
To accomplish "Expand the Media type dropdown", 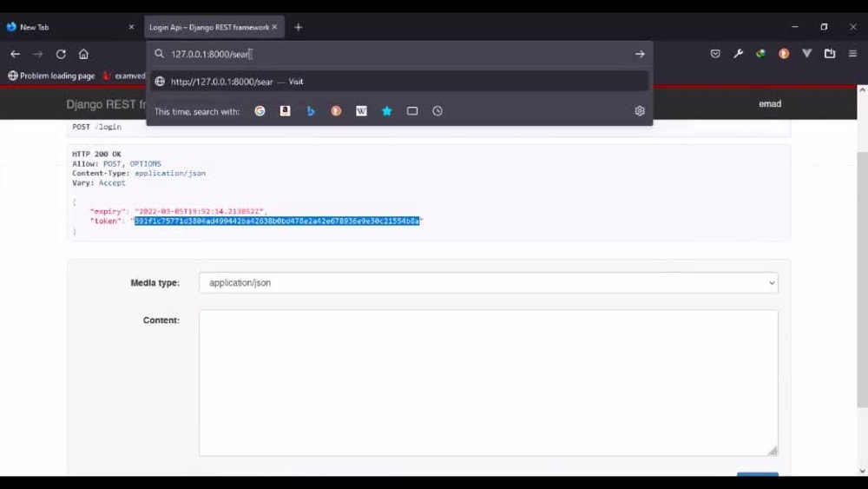I will 488,282.
